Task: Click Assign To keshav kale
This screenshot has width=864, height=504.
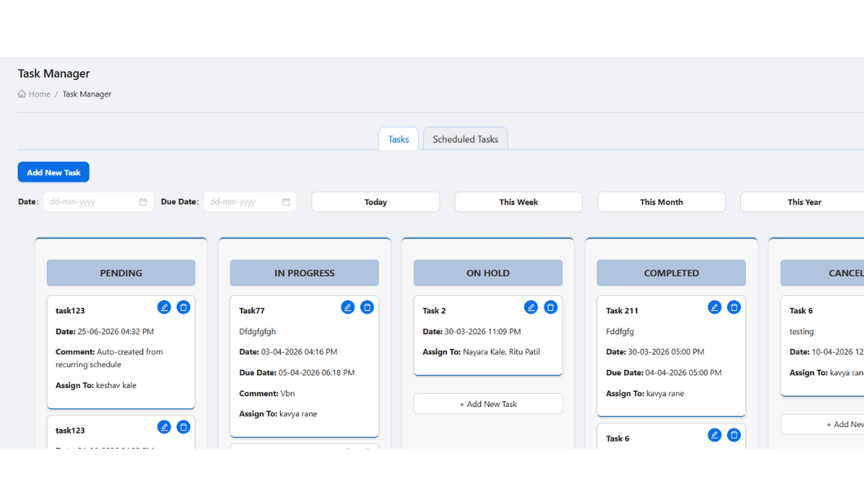Action: tap(96, 385)
